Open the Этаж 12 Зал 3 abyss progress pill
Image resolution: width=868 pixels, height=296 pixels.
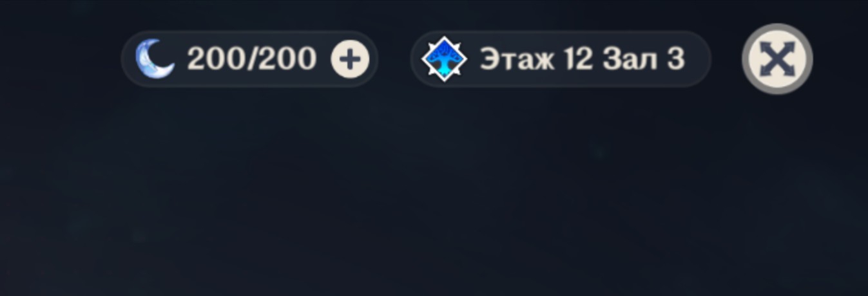(x=561, y=59)
